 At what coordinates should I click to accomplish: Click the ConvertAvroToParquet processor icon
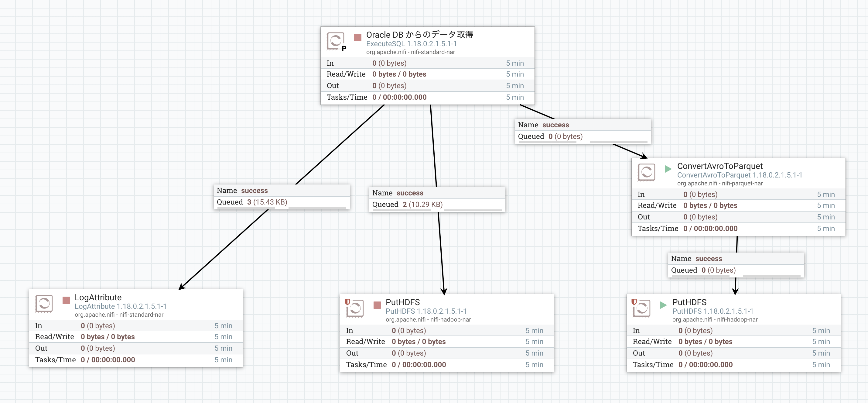point(646,172)
